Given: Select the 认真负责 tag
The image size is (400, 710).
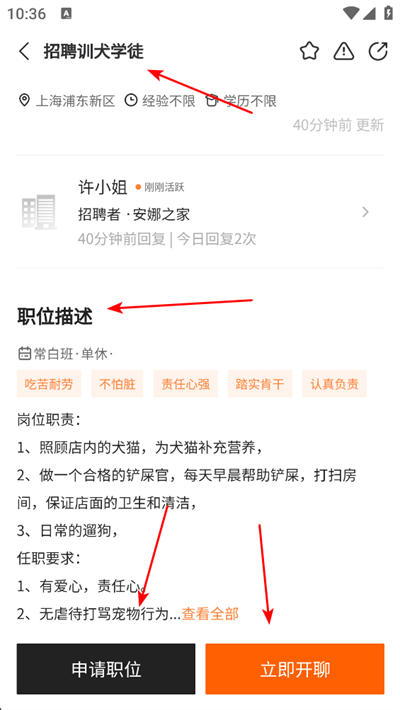Looking at the screenshot, I should (334, 384).
